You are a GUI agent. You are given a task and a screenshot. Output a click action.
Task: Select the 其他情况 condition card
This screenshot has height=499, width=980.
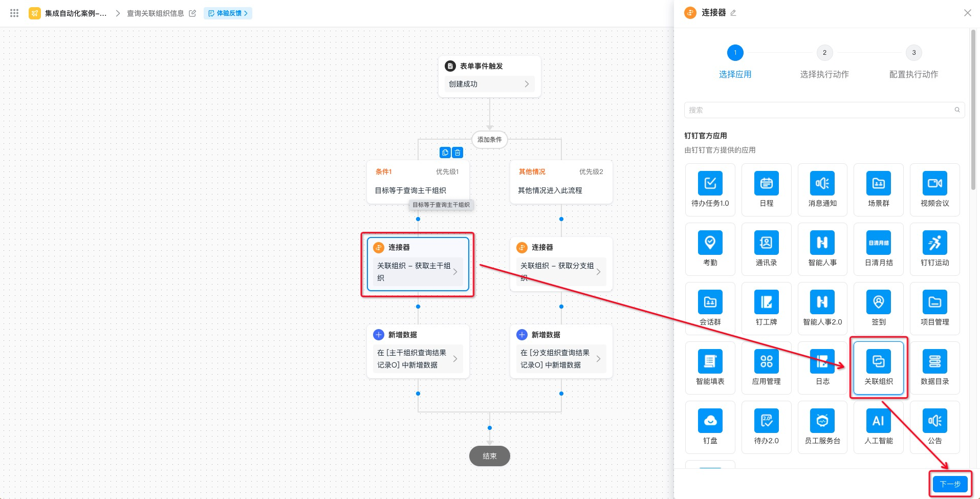pyautogui.click(x=561, y=182)
